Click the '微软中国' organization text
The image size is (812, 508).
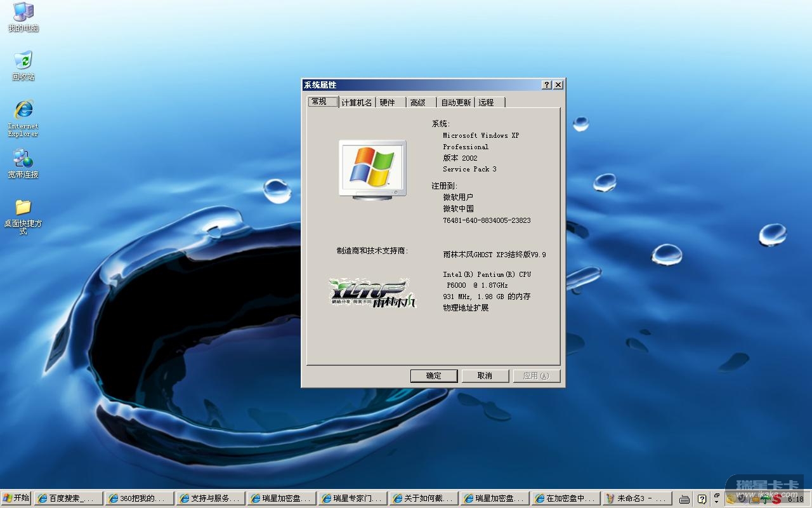pyautogui.click(x=458, y=209)
